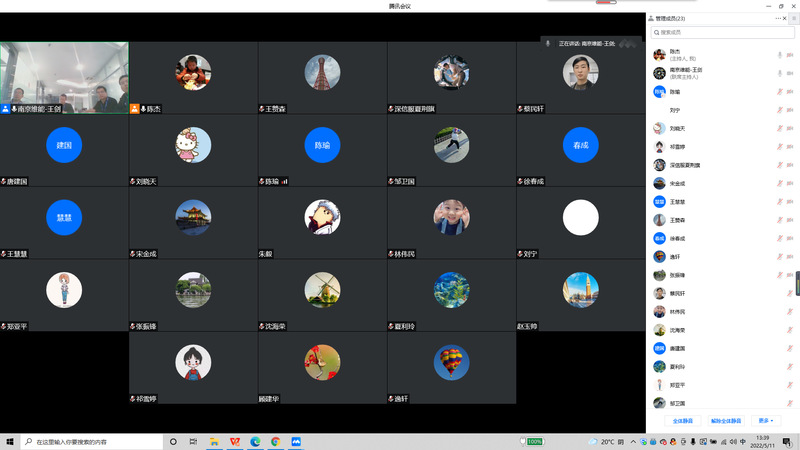Unmute 蔡民轩 microphone icon in member list
800x450 pixels.
(790, 293)
